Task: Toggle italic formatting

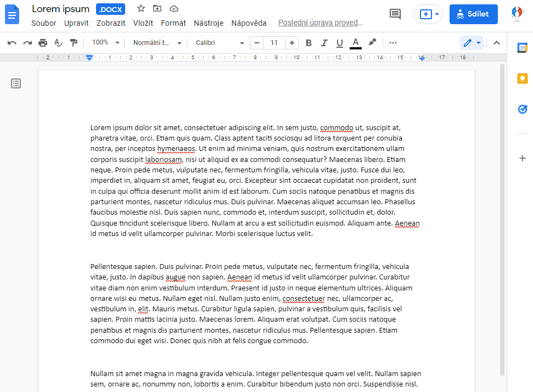Action: click(324, 43)
